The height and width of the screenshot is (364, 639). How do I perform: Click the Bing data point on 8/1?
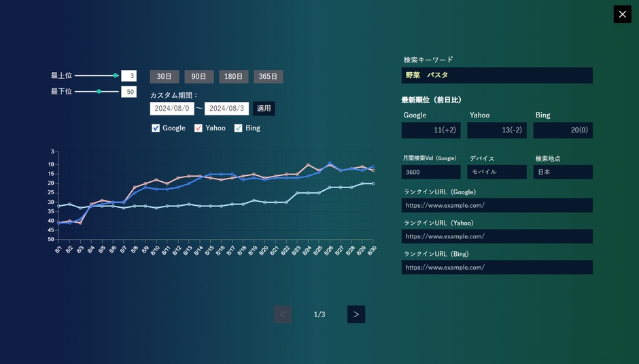click(x=58, y=206)
